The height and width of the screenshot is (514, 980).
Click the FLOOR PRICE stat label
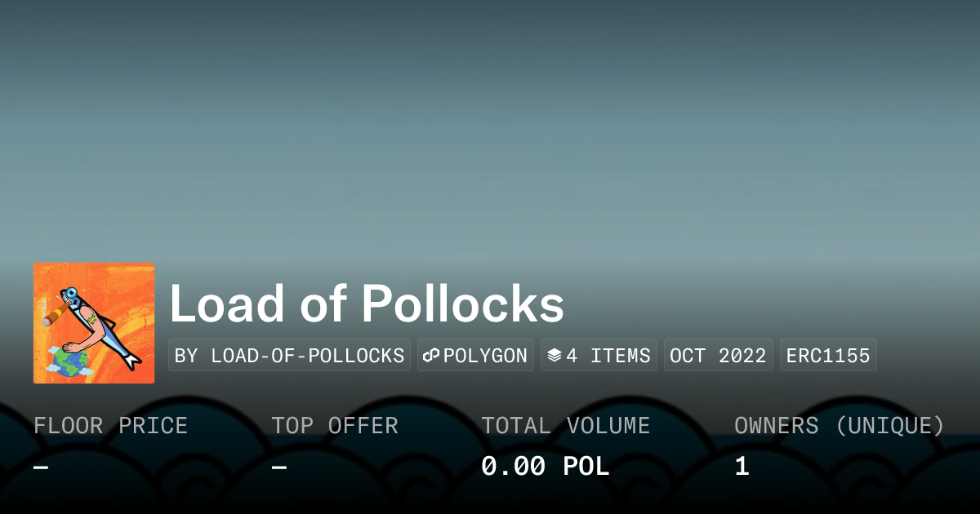click(110, 426)
